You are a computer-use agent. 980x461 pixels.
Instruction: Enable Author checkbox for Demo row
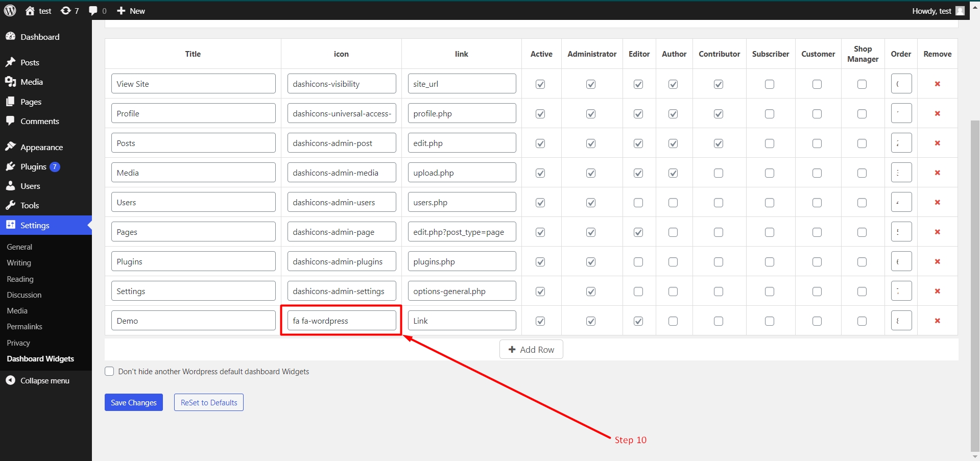coord(673,321)
